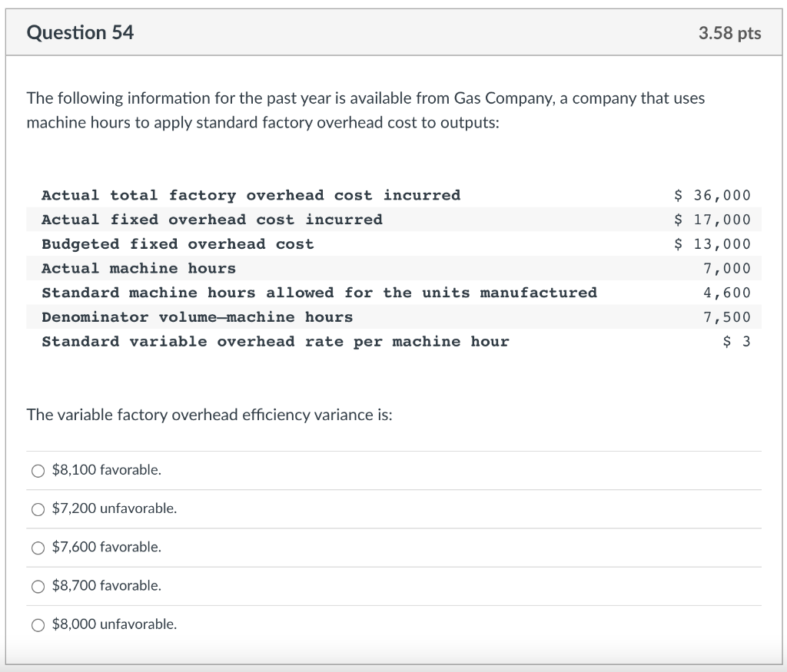Choose the $7,200 unfavorable radio option
Image resolution: width=787 pixels, height=672 pixels.
pyautogui.click(x=38, y=509)
